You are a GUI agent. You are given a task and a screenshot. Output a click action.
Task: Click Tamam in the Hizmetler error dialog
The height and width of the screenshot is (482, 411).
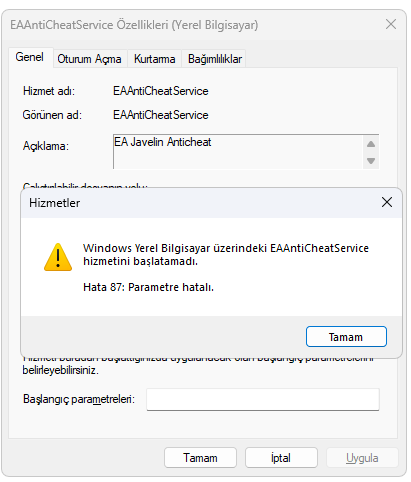coord(346,337)
